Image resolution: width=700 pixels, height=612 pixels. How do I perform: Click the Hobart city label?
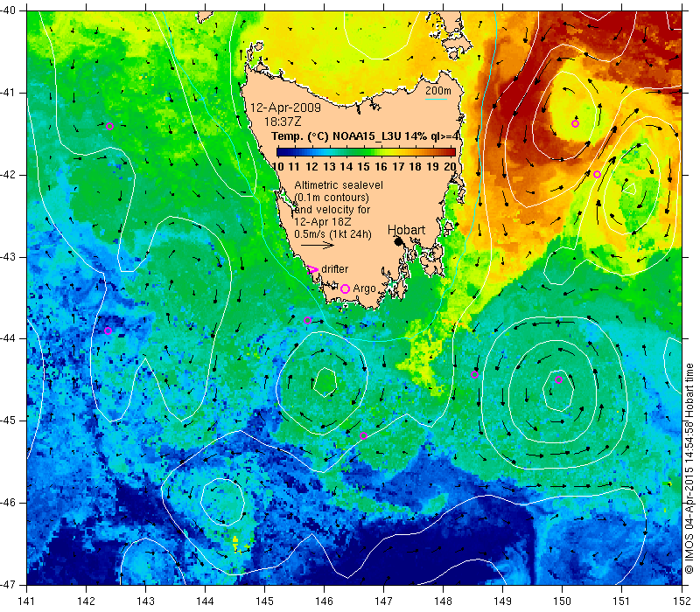coord(406,230)
